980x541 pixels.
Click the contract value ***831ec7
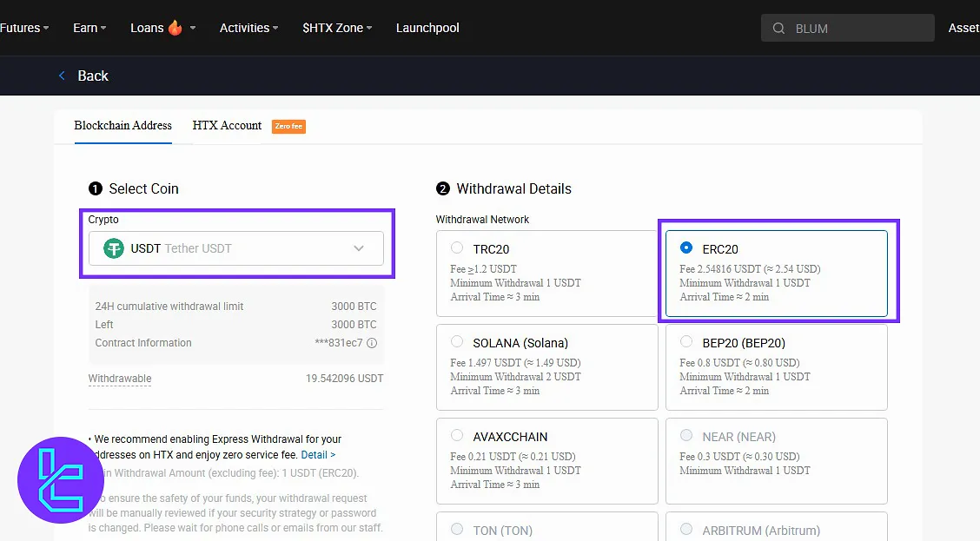339,343
